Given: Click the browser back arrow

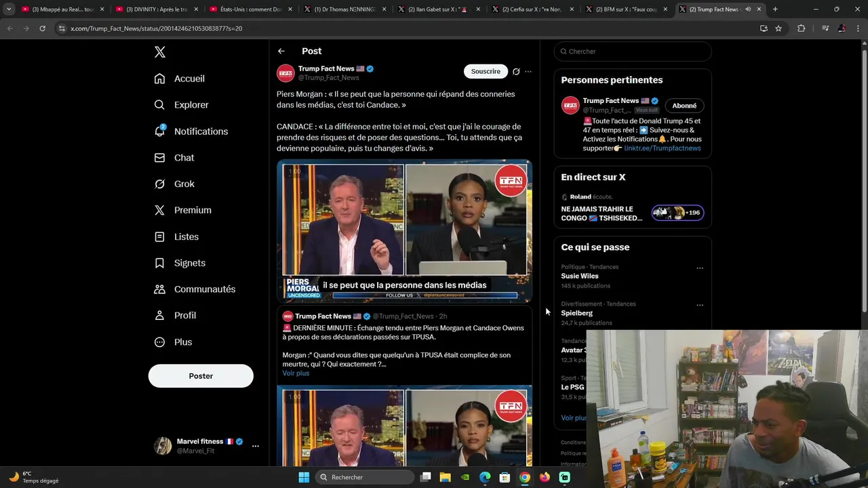Looking at the screenshot, I should pyautogui.click(x=9, y=28).
